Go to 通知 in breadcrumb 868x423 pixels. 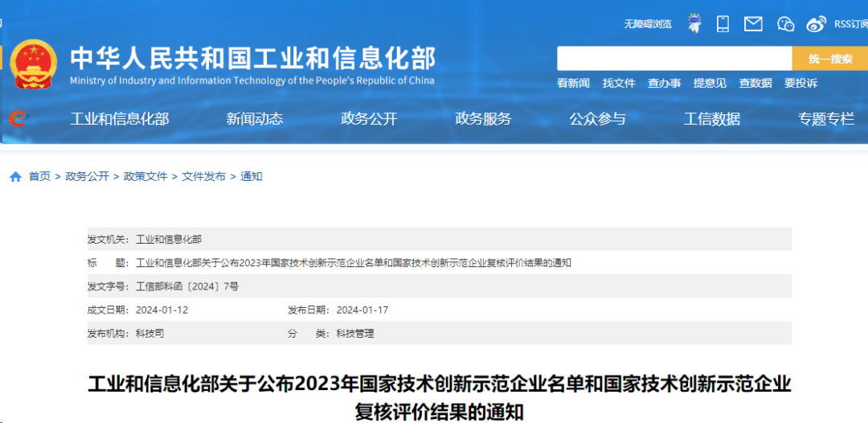point(252,177)
